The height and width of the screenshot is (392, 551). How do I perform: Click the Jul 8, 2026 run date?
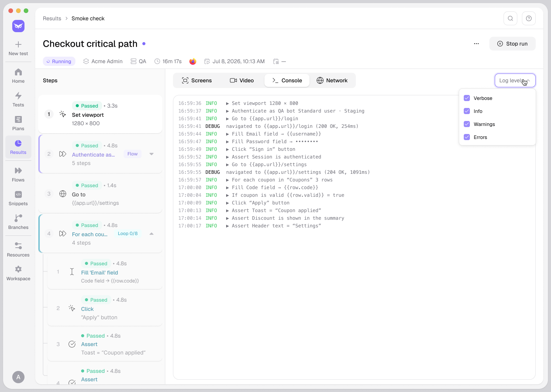click(235, 61)
